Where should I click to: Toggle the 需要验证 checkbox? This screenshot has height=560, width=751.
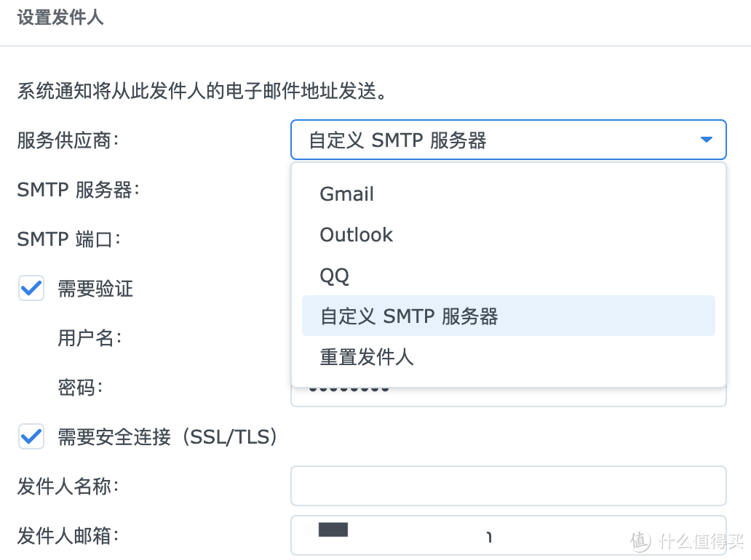click(31, 289)
